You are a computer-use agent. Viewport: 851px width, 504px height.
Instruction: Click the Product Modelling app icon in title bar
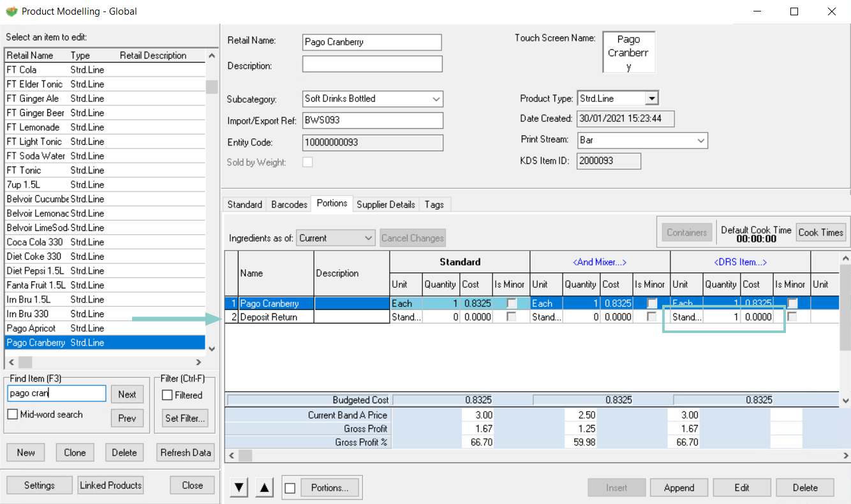11,11
